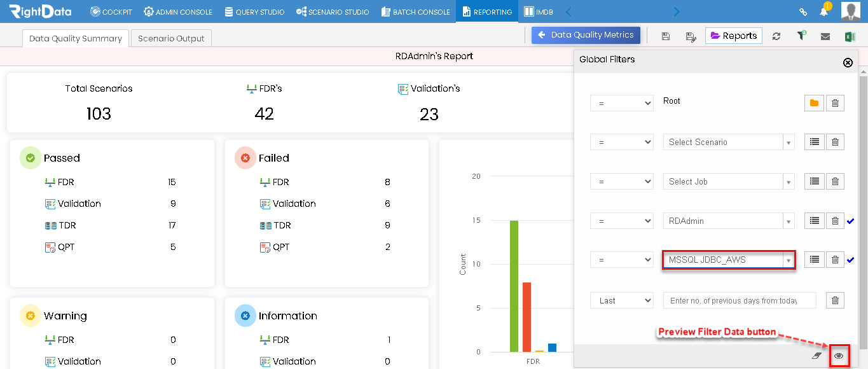Click the Reports button
Viewport: 868px width, 369px height.
tap(734, 36)
